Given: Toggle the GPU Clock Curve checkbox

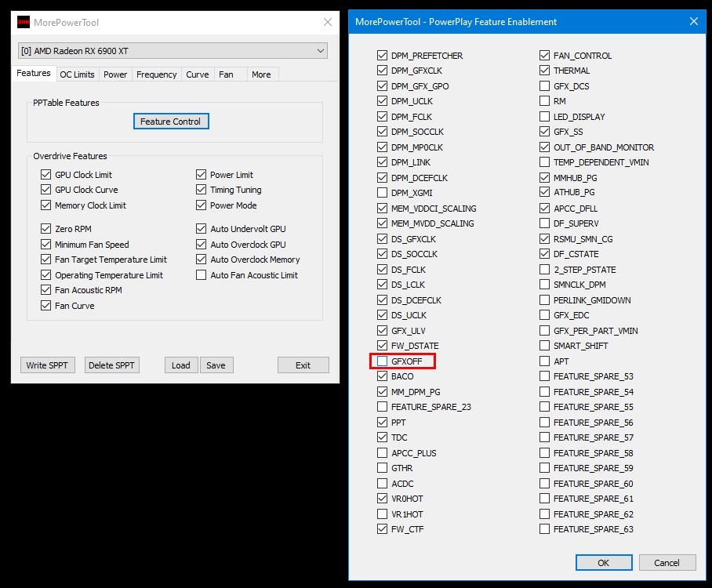Looking at the screenshot, I should click(45, 190).
